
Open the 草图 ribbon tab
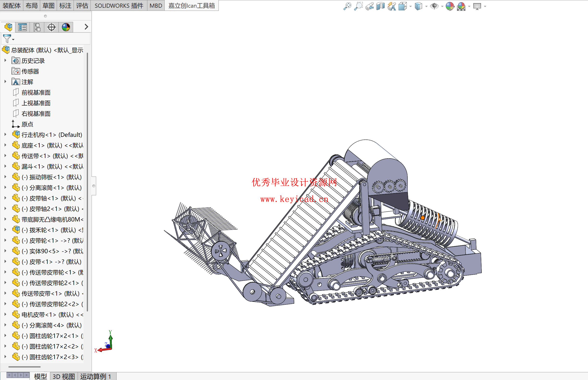pyautogui.click(x=48, y=6)
